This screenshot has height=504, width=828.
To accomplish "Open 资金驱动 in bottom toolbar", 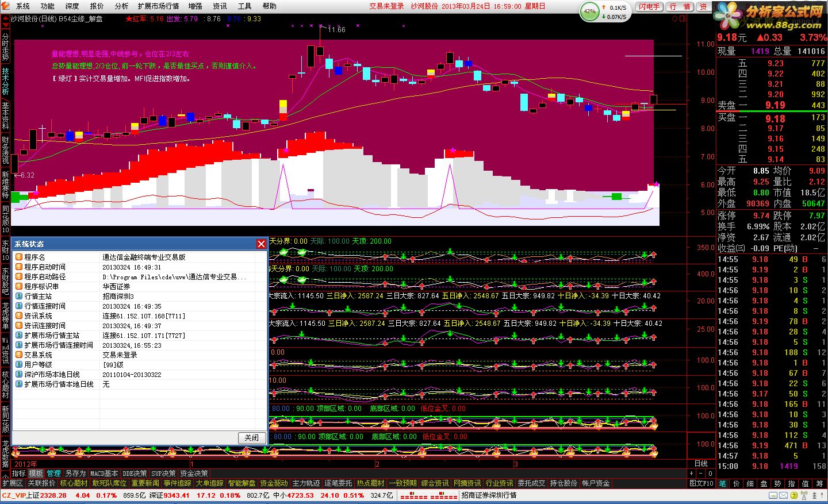I will coord(274,483).
